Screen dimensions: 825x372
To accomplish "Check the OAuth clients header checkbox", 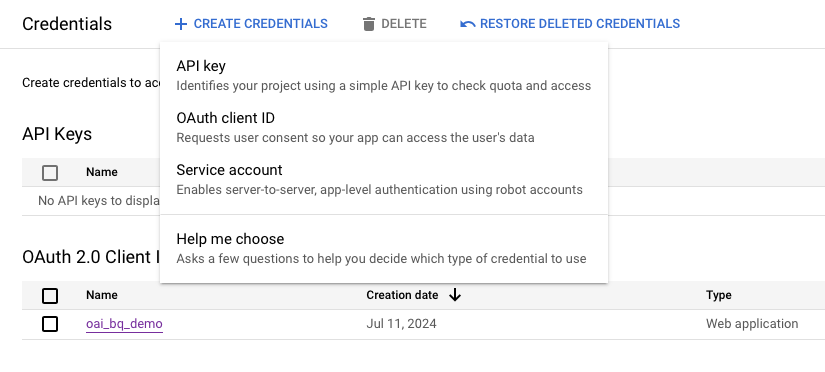I will click(x=50, y=296).
